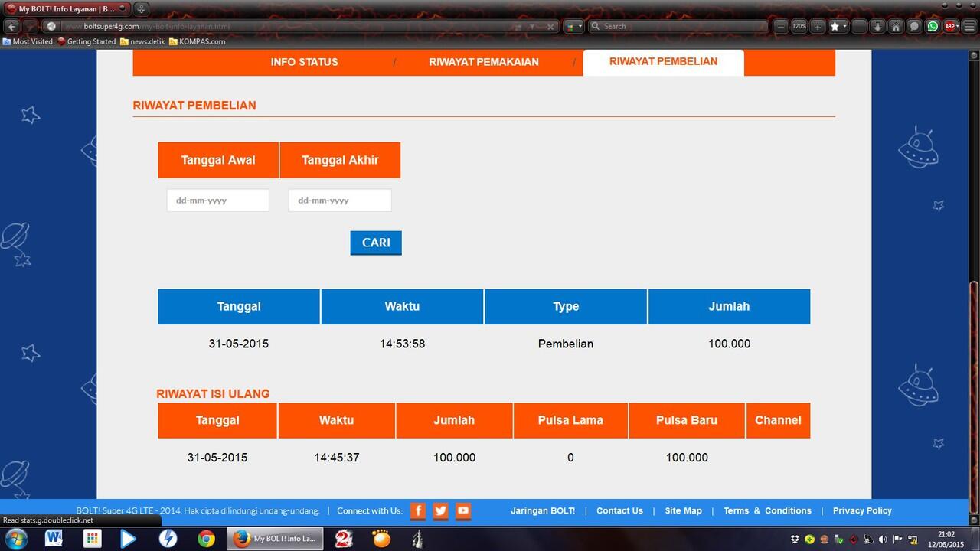Open the chess piece taskbar app
Image resolution: width=980 pixels, height=551 pixels.
(417, 539)
